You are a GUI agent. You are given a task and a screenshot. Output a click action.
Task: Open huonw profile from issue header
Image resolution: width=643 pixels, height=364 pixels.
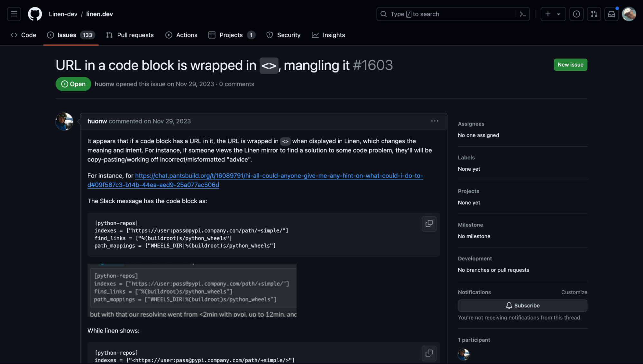104,84
